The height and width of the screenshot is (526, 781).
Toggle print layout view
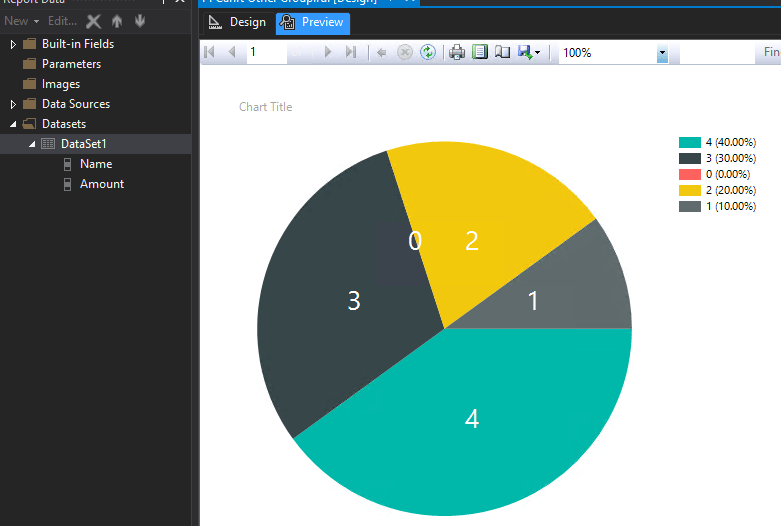click(x=480, y=52)
